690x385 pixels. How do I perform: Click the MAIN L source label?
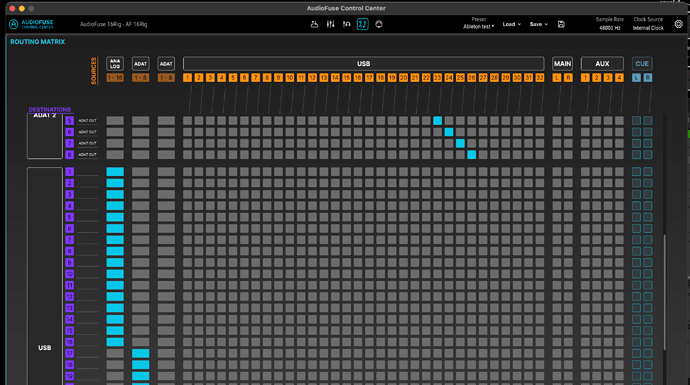[557, 78]
